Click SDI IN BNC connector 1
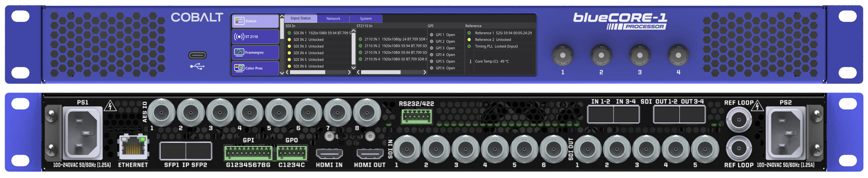This screenshot has height=178, width=868. 407,149
